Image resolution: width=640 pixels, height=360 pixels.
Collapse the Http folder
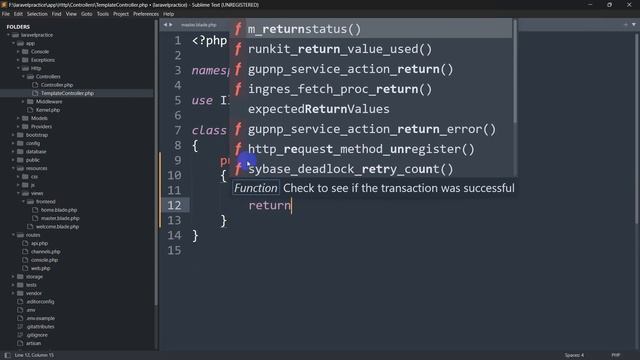[18, 68]
